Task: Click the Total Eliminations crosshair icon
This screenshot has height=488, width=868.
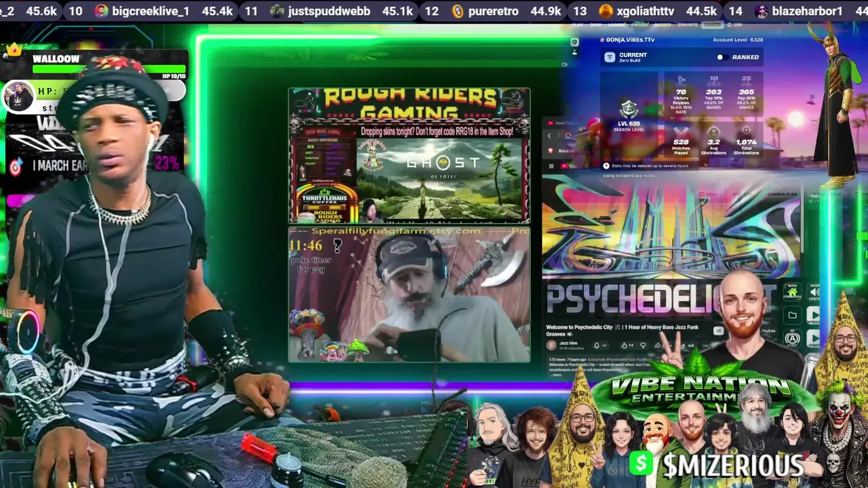Action: [x=747, y=131]
